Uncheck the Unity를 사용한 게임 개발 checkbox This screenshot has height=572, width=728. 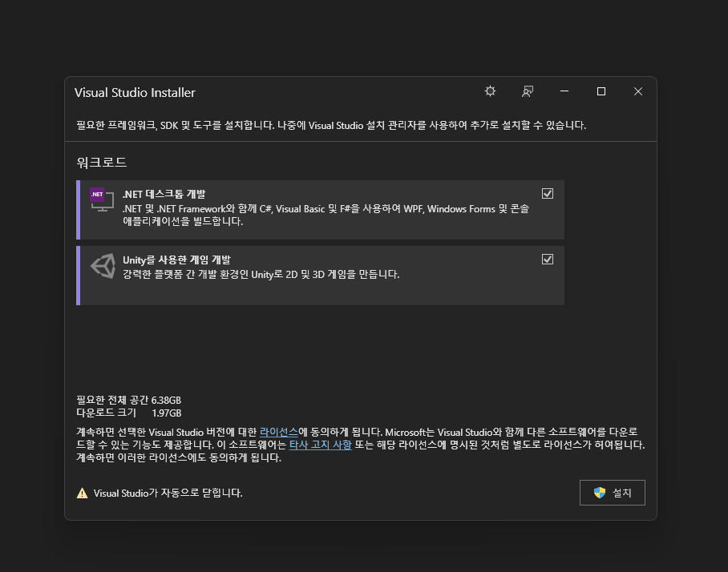click(x=548, y=260)
